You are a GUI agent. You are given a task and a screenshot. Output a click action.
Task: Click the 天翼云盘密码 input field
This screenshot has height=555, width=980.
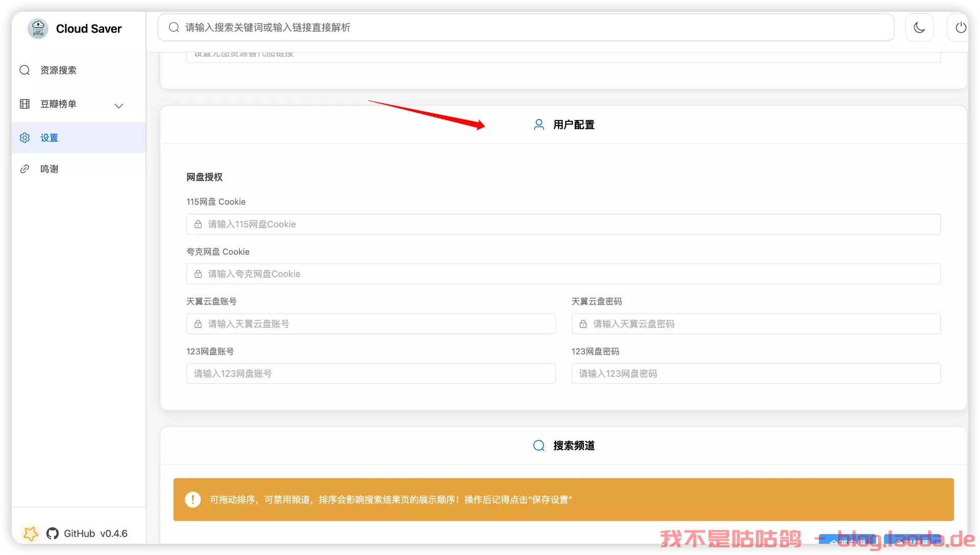coord(756,324)
